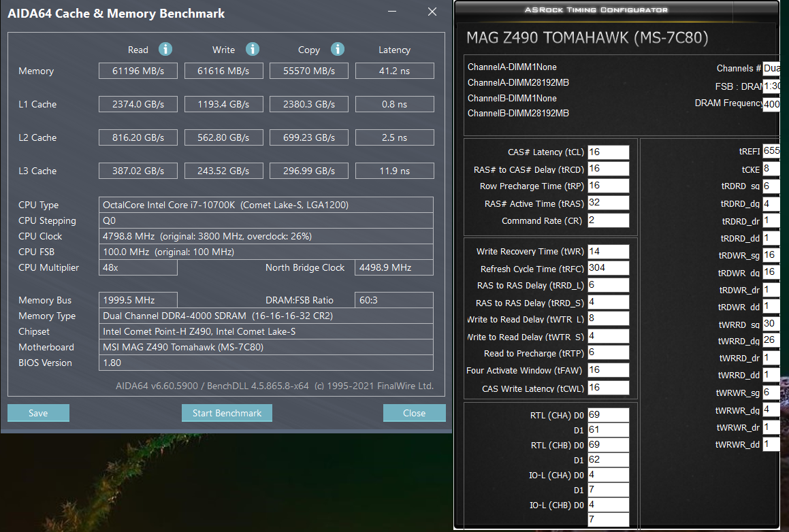Image resolution: width=789 pixels, height=532 pixels.
Task: Click the CPU Multiplier 48x field
Action: pyautogui.click(x=138, y=267)
